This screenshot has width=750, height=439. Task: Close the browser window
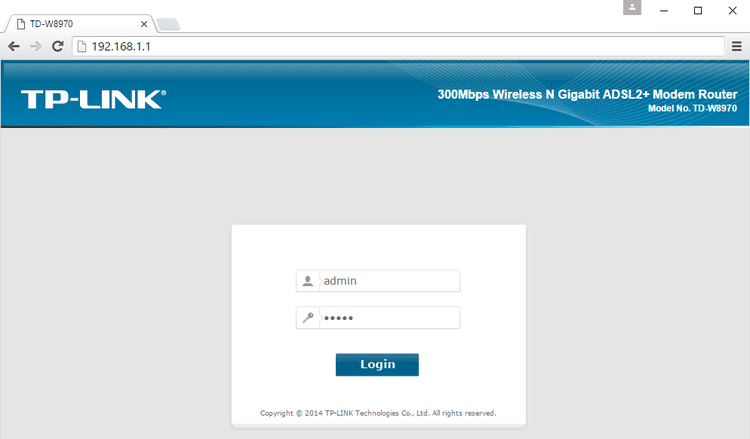click(732, 11)
